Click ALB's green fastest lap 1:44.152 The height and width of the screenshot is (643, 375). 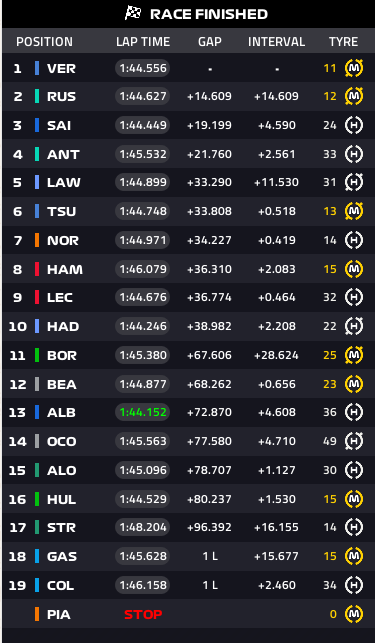point(143,412)
